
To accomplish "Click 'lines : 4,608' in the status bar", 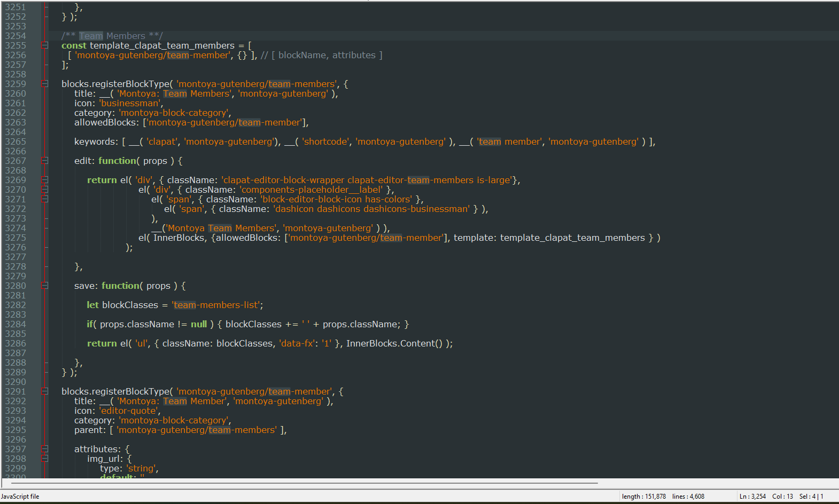I will [688, 497].
